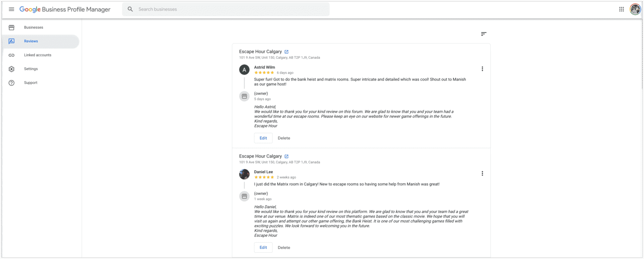
Task: Open the Businesses section icon in sidebar
Action: [12, 27]
